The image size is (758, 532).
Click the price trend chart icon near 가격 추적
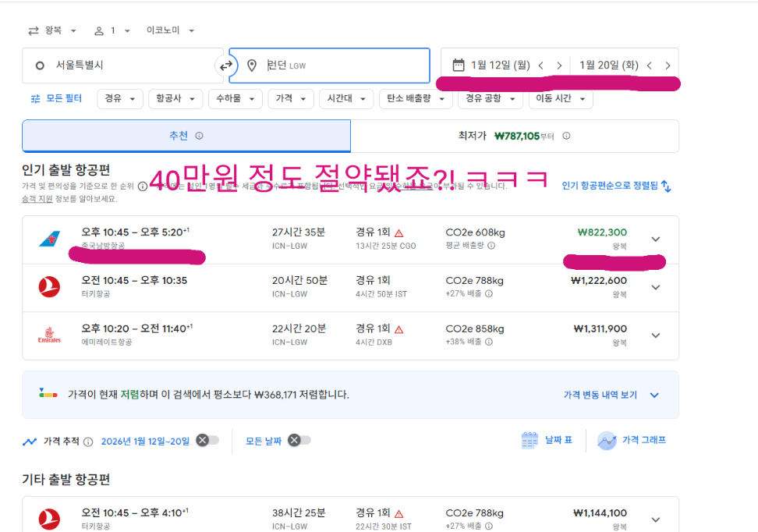pos(31,439)
